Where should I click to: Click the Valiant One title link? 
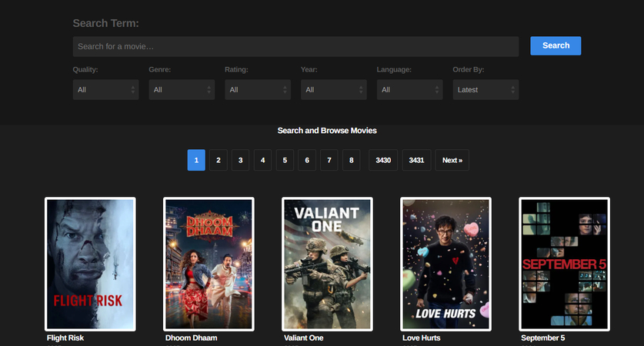pyautogui.click(x=304, y=338)
